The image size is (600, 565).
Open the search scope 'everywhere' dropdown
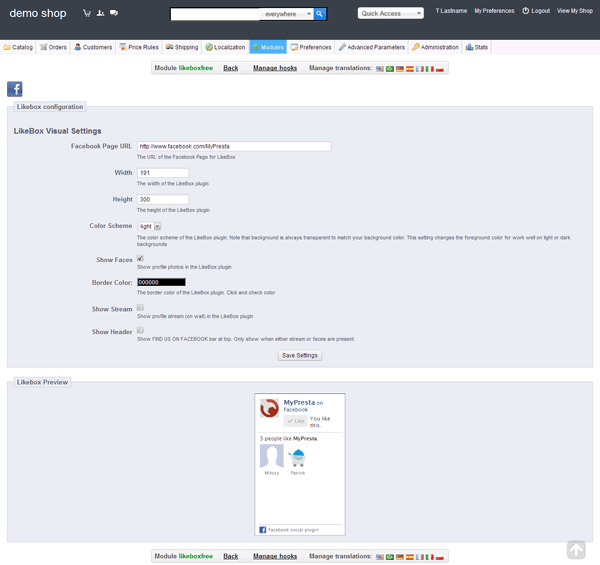tap(286, 14)
